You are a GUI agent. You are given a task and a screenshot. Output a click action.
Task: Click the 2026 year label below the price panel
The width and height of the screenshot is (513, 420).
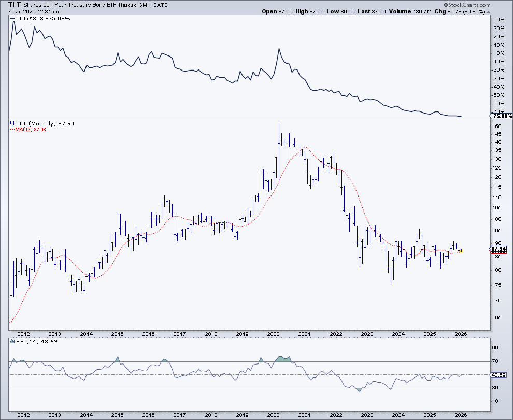coord(461,334)
